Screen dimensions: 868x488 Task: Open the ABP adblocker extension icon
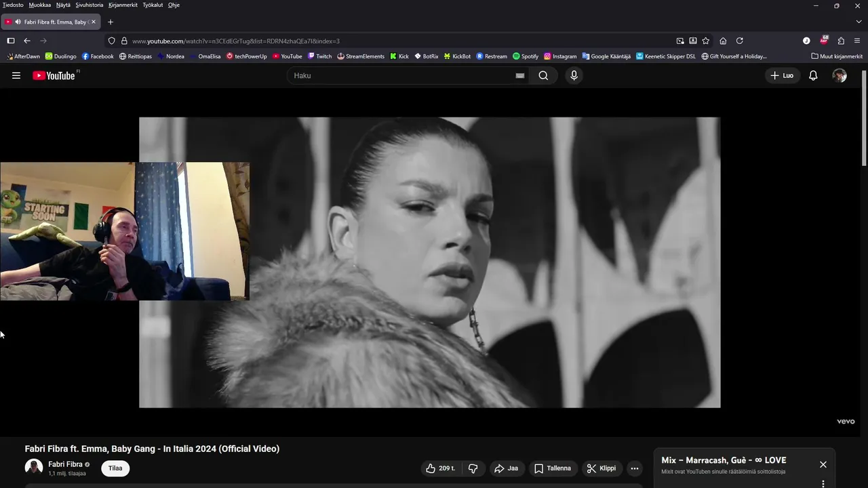tap(824, 41)
